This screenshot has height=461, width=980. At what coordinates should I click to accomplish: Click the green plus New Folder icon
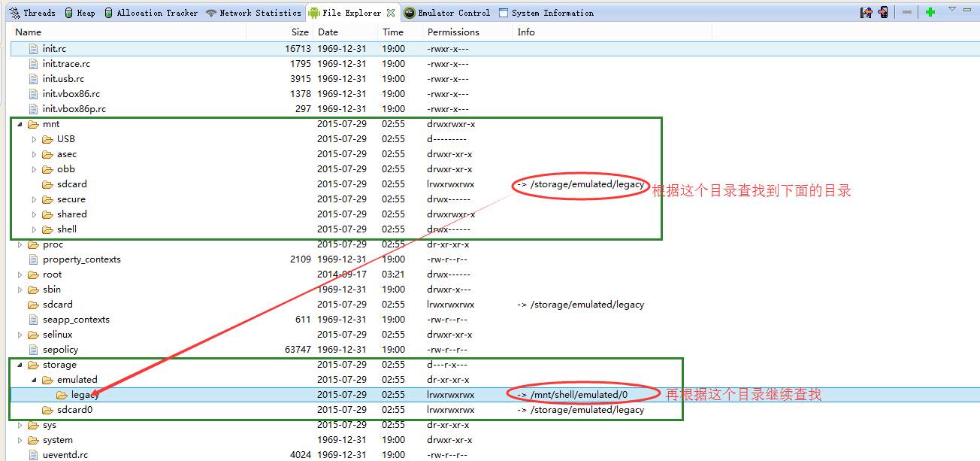[x=930, y=12]
